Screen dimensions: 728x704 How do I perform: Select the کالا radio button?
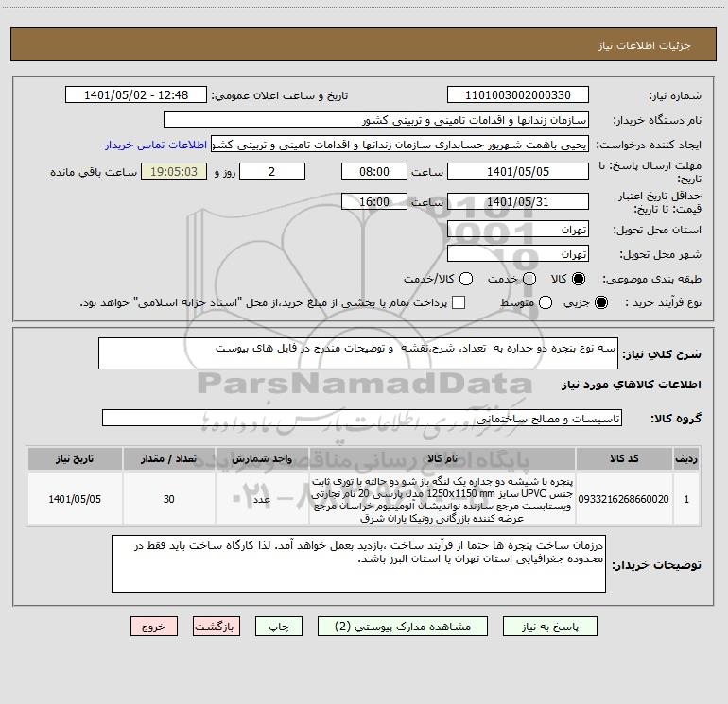(x=579, y=279)
